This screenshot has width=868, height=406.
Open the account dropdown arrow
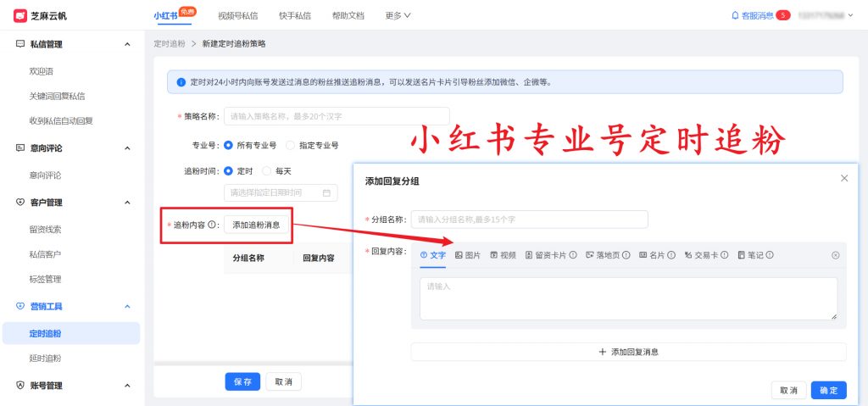click(x=851, y=15)
